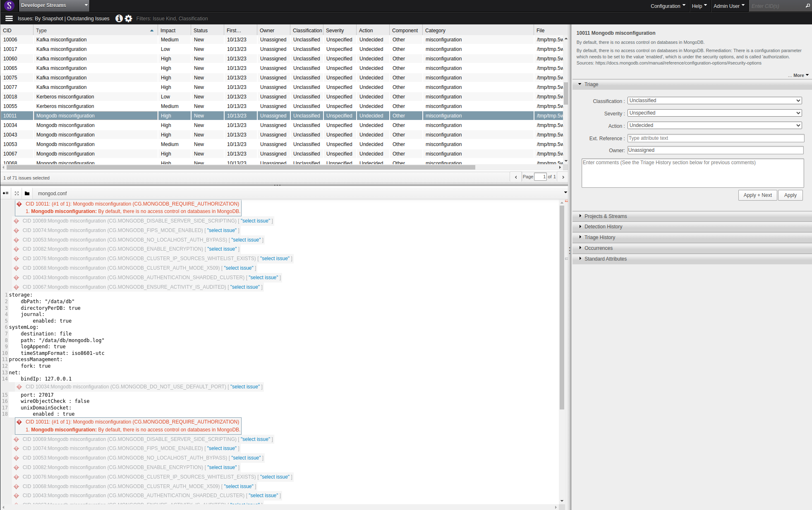The height and width of the screenshot is (510, 812).
Task: Collapse the Triage section
Action: click(x=692, y=84)
